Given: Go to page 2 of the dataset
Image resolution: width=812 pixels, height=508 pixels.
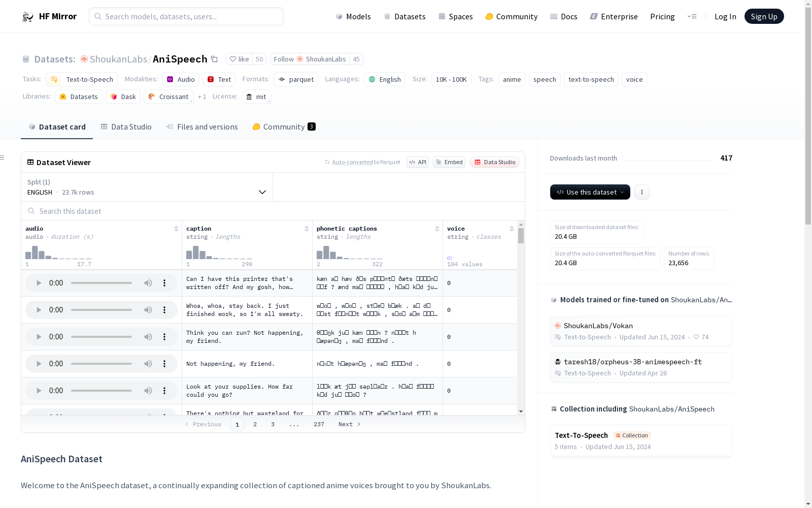Looking at the screenshot, I should click(255, 424).
